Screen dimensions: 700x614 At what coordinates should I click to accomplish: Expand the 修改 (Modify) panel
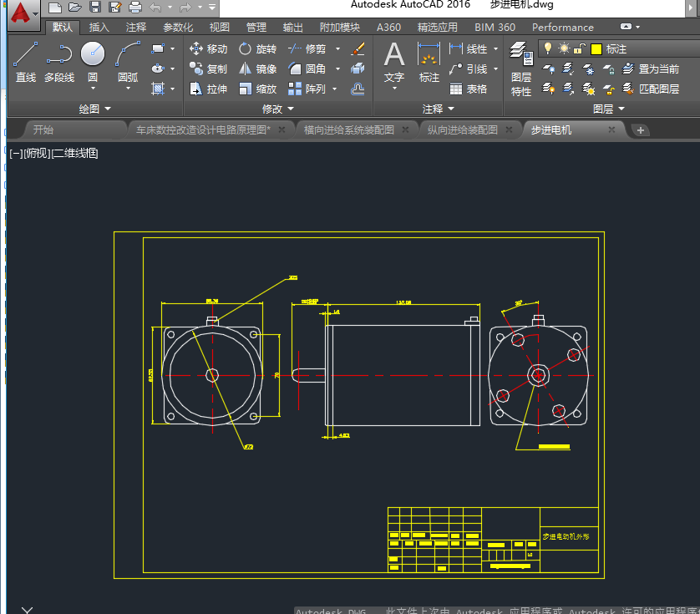[277, 109]
